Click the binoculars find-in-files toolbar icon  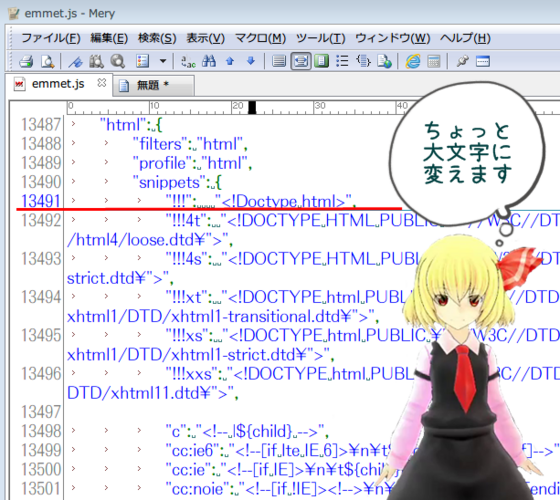click(x=96, y=61)
